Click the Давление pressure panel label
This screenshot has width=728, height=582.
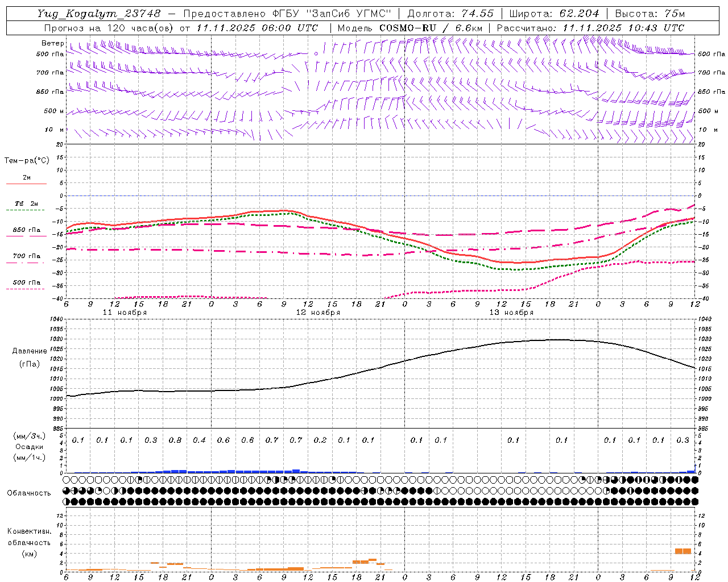coord(30,351)
